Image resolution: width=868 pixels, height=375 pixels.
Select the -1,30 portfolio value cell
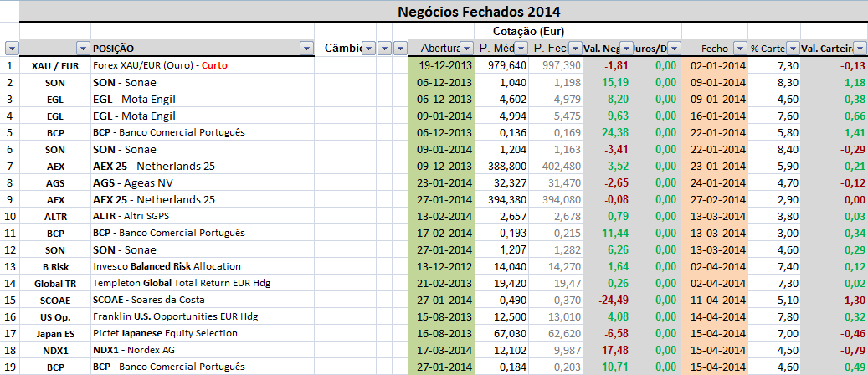tap(834, 300)
